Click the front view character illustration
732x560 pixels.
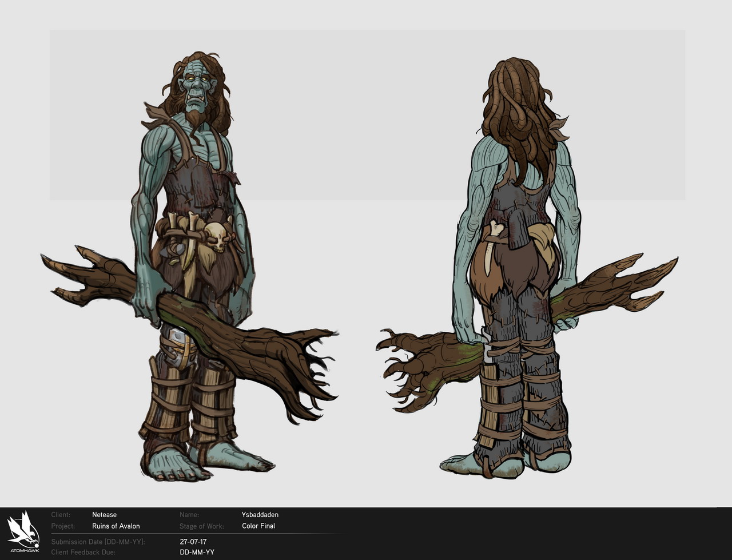pyautogui.click(x=189, y=267)
